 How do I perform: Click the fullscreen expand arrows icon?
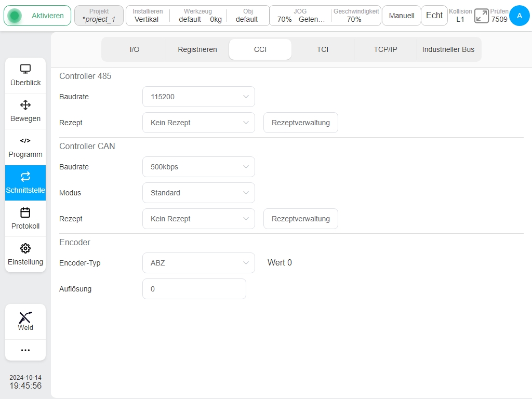pos(482,16)
